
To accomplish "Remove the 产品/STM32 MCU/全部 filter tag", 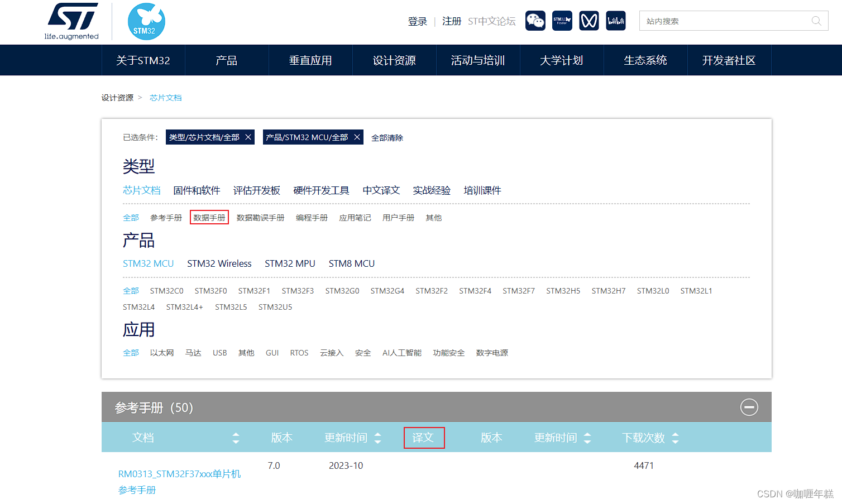I will pos(357,137).
